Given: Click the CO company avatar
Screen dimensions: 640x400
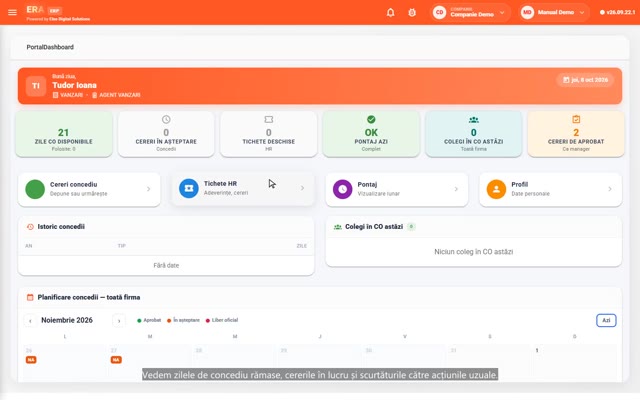Looking at the screenshot, I should [x=440, y=12].
